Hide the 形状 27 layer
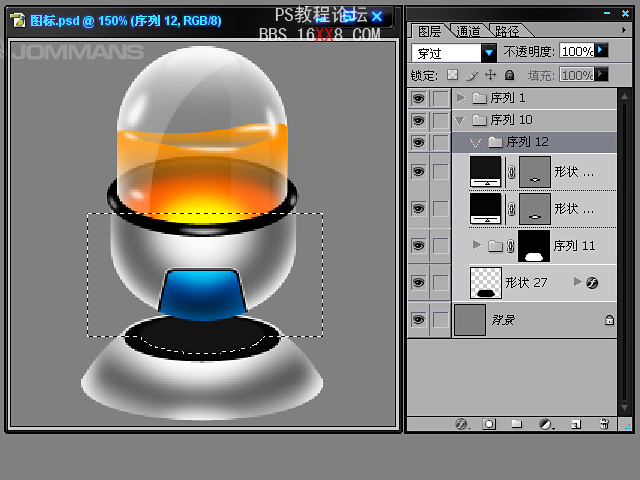Screen dimensions: 640x480 click(418, 283)
